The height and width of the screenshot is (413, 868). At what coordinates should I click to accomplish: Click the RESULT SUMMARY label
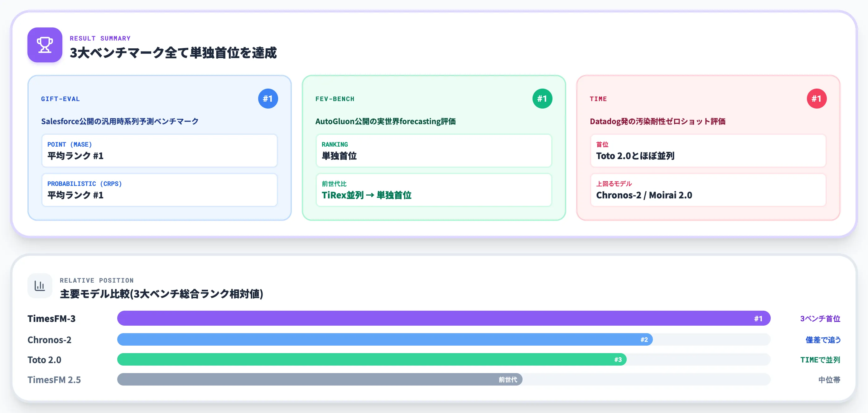[x=100, y=38]
